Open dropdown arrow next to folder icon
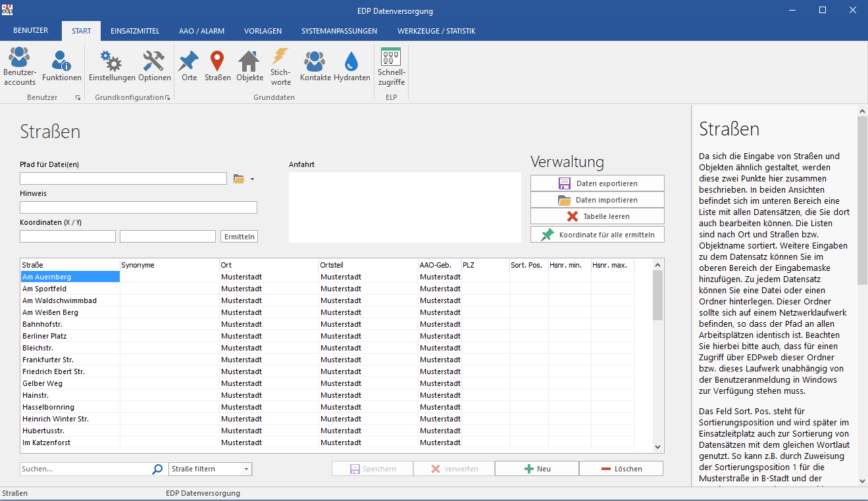This screenshot has height=501, width=868. (252, 179)
